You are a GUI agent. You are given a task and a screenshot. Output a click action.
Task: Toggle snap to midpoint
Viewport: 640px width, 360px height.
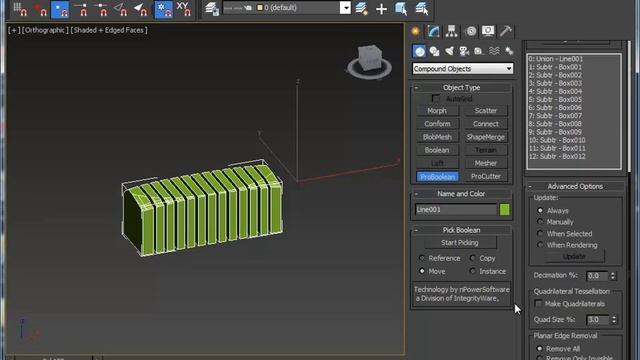(x=101, y=9)
